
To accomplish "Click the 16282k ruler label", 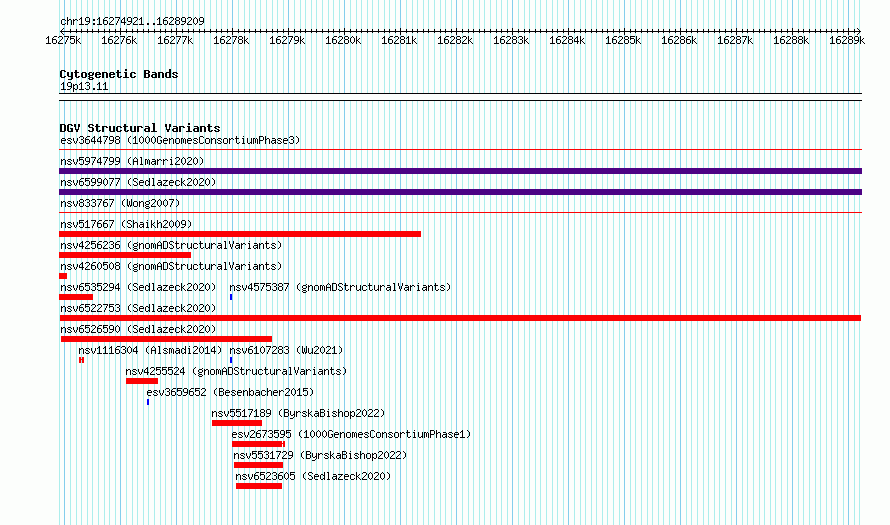I will tap(455, 40).
